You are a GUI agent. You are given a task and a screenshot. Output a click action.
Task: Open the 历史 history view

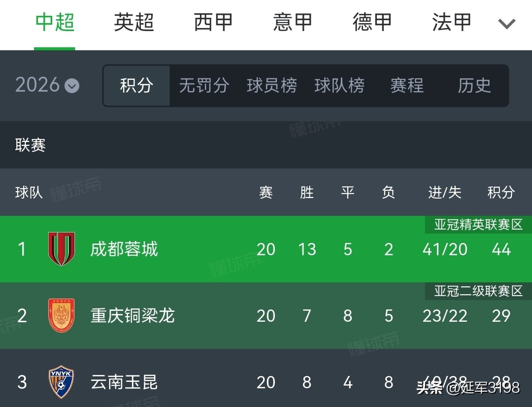[x=474, y=86]
